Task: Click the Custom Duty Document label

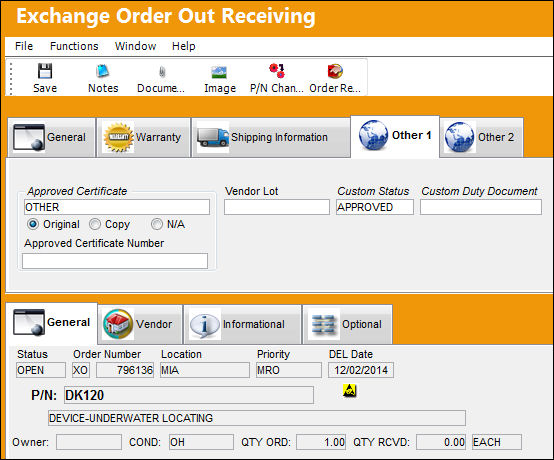Action: point(479,191)
